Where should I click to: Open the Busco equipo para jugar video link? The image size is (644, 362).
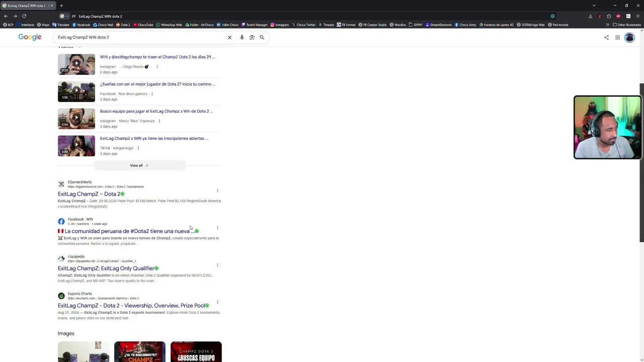pyautogui.click(x=156, y=111)
